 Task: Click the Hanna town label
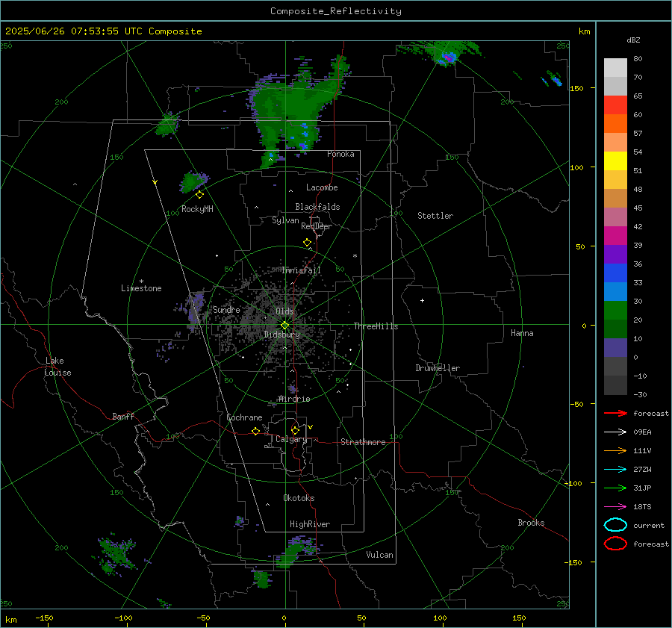[522, 333]
